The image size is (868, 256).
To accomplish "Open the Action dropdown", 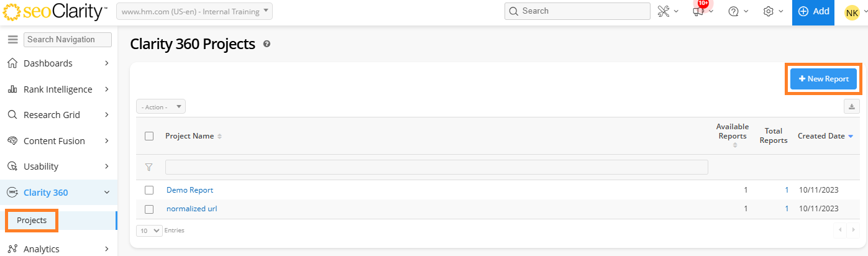I will tap(161, 107).
